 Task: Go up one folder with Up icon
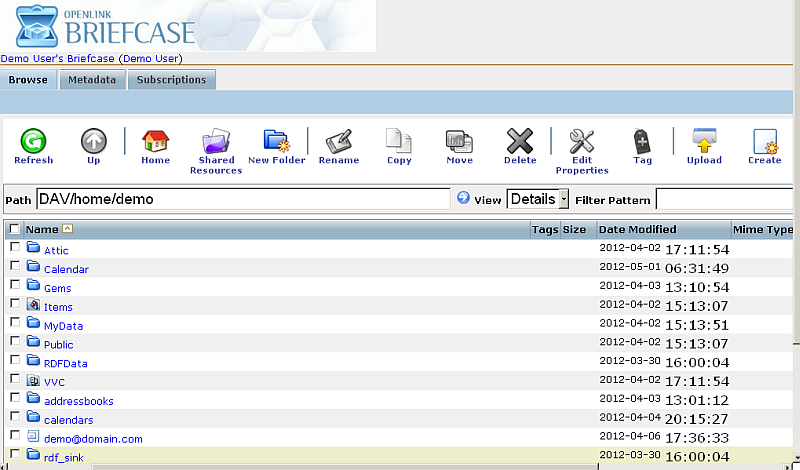pos(93,142)
